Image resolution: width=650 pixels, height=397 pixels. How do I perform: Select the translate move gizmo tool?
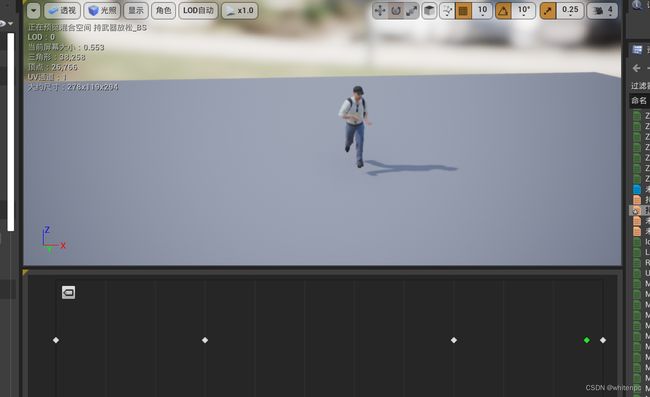tap(380, 11)
